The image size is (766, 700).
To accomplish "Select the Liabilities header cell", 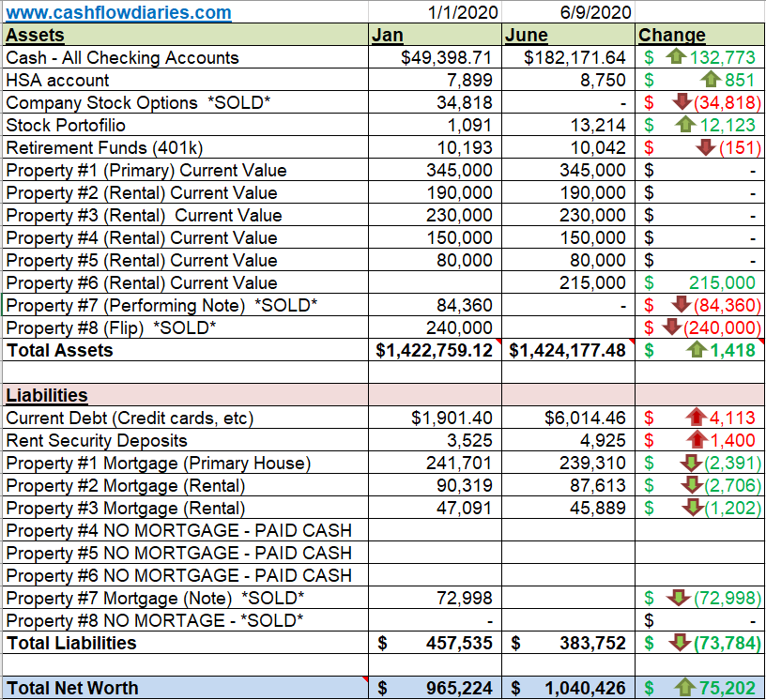I will point(185,395).
